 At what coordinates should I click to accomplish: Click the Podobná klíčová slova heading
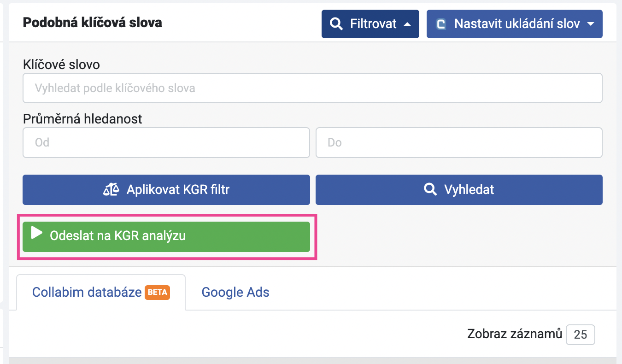(92, 22)
